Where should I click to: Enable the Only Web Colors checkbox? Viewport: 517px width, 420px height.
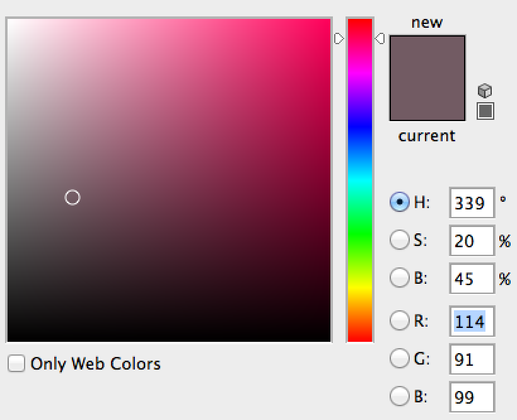click(16, 364)
